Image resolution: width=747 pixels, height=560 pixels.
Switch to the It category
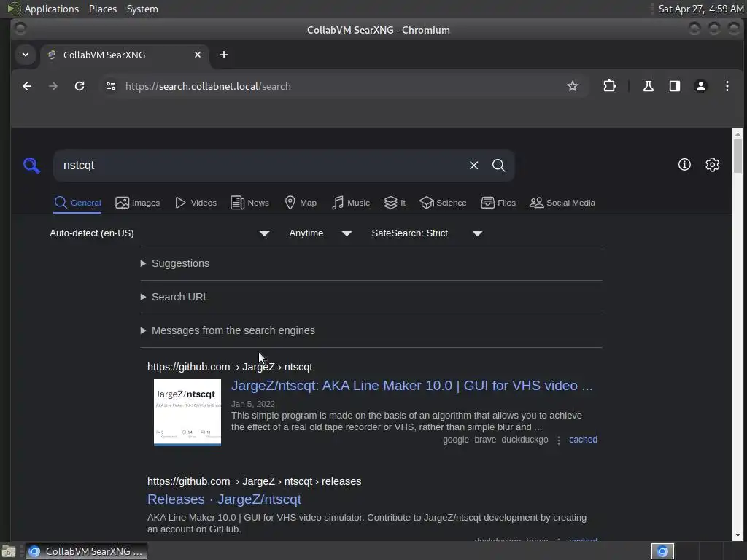(395, 203)
